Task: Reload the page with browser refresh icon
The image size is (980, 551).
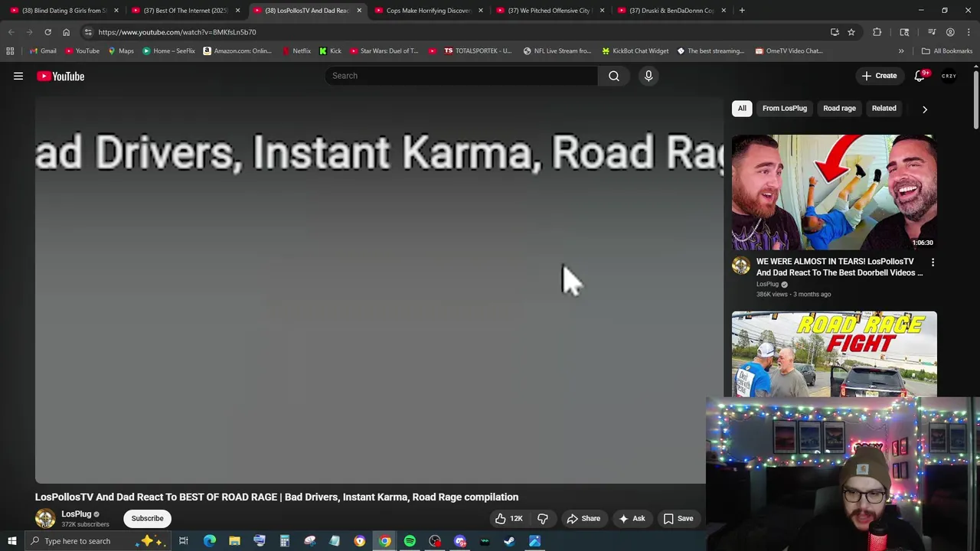Action: coord(47,32)
